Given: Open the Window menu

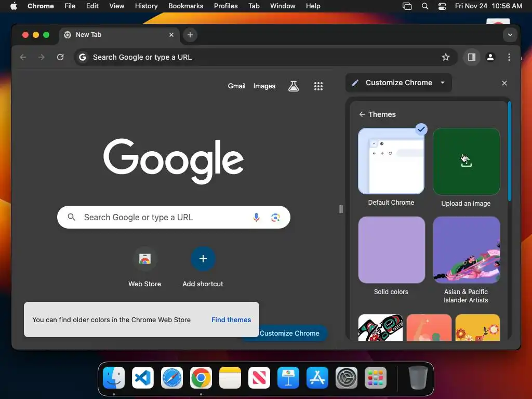Looking at the screenshot, I should point(283,6).
